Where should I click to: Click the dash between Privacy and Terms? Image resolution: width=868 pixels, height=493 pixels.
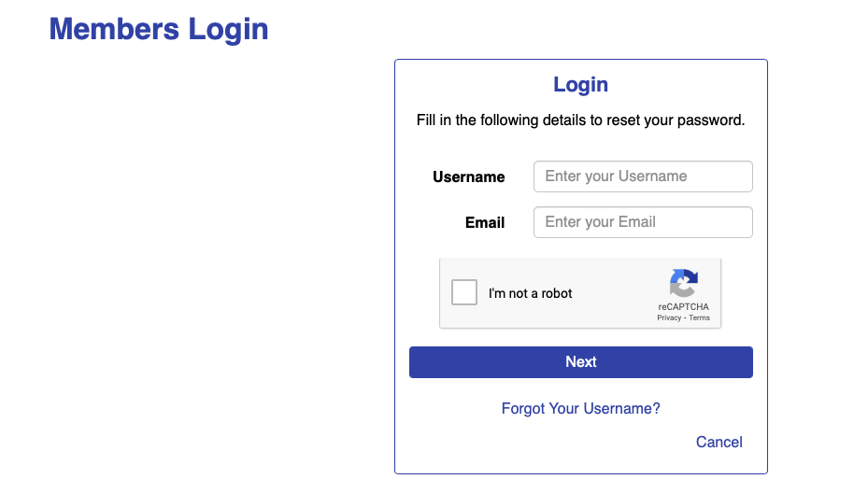point(685,318)
